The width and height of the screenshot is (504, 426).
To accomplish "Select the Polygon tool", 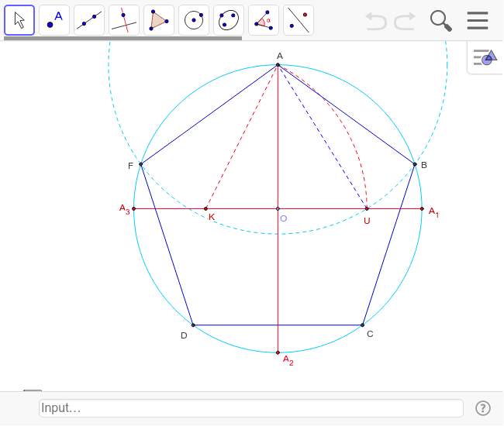I will pos(159,20).
